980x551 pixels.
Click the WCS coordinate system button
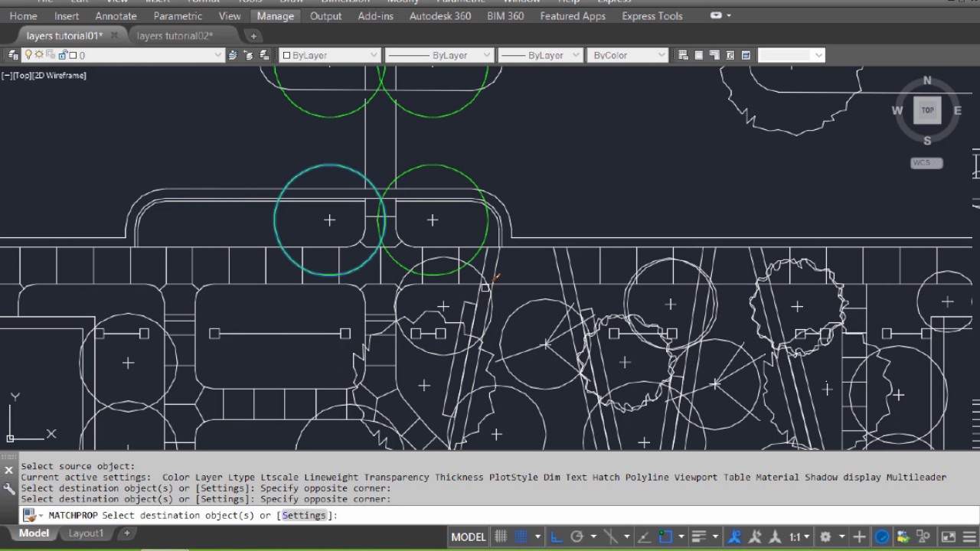(x=926, y=162)
